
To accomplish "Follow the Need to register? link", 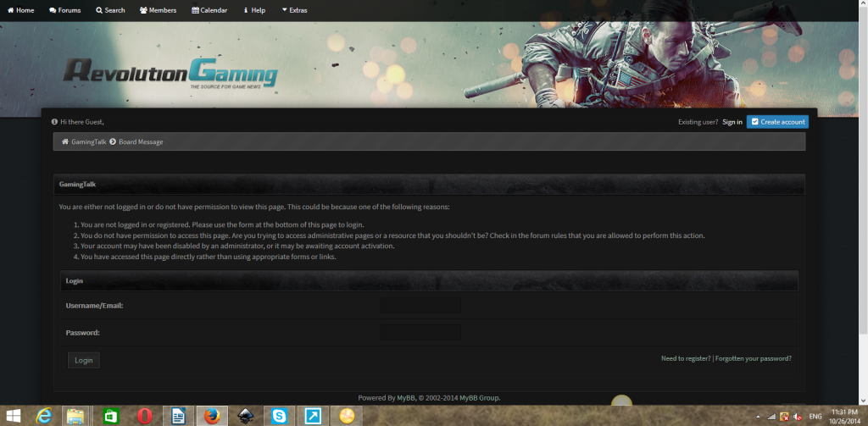I will (685, 358).
